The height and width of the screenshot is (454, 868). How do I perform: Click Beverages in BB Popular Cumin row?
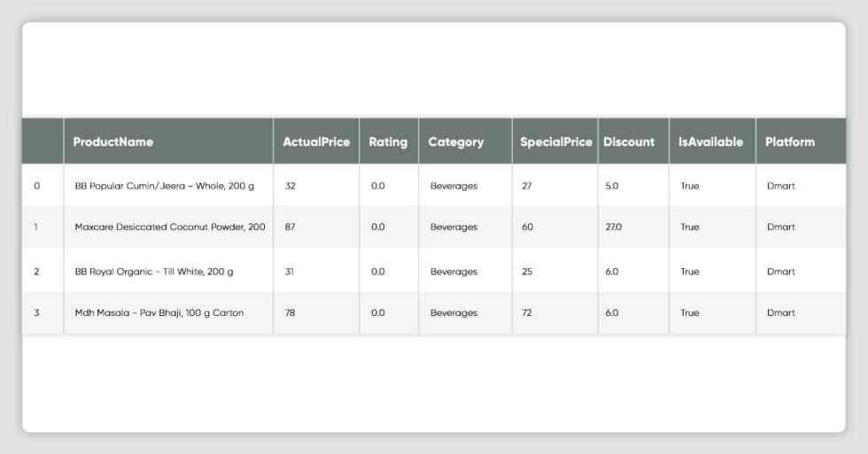point(453,186)
